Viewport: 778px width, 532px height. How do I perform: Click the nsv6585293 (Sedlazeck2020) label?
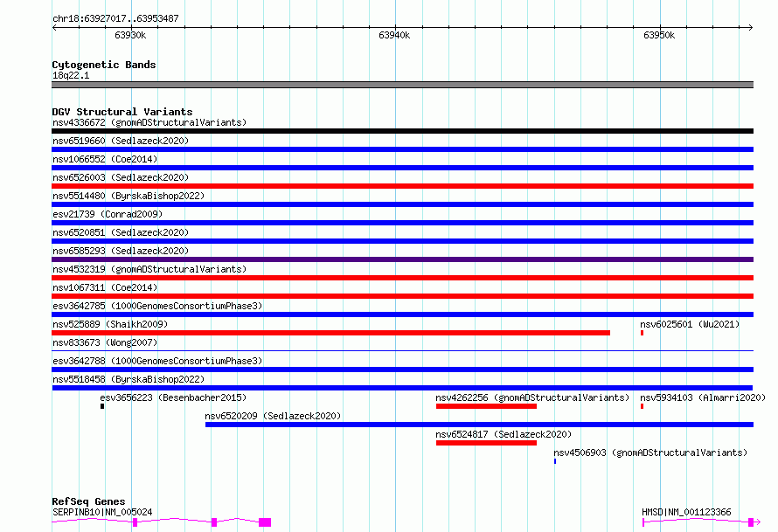point(121,251)
